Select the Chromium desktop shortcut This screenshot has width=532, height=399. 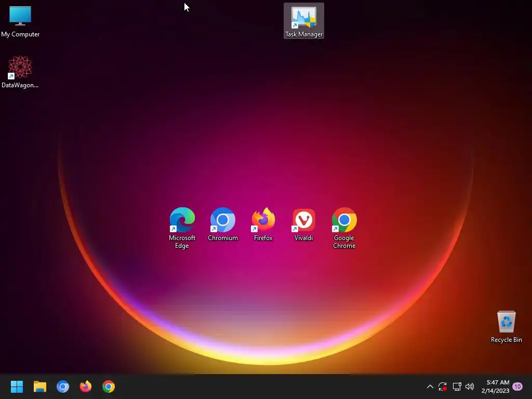pos(222,224)
